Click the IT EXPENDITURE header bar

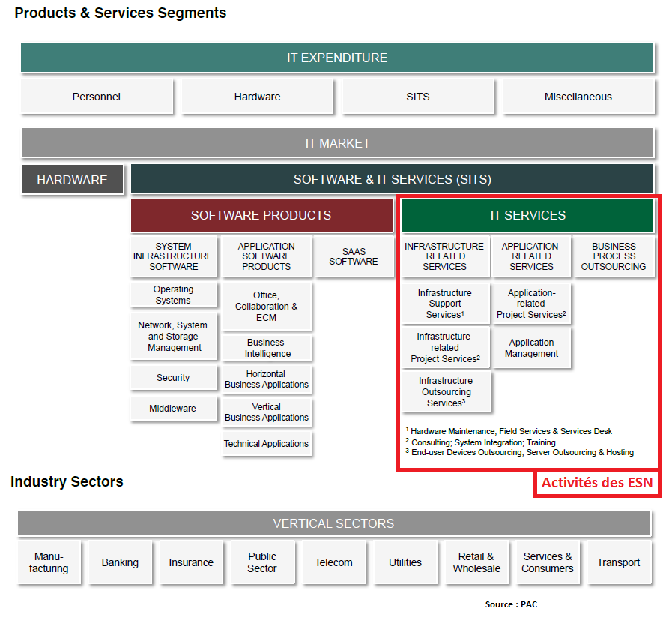[x=337, y=58]
